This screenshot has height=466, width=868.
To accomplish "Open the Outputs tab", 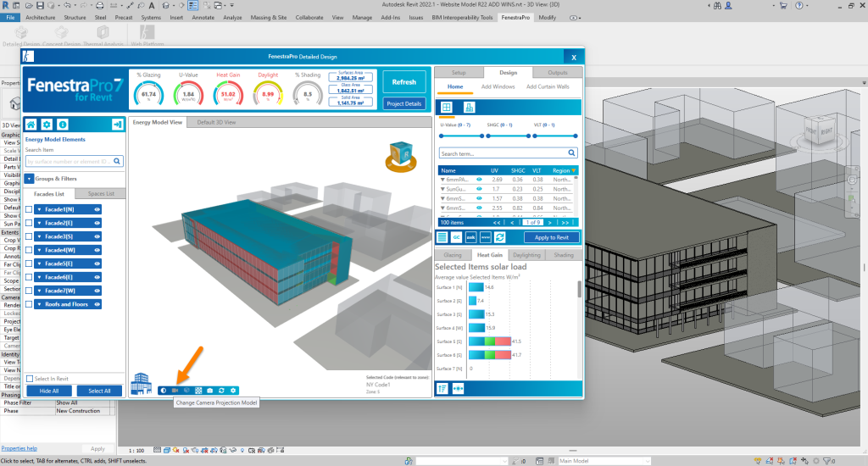I will pos(558,73).
